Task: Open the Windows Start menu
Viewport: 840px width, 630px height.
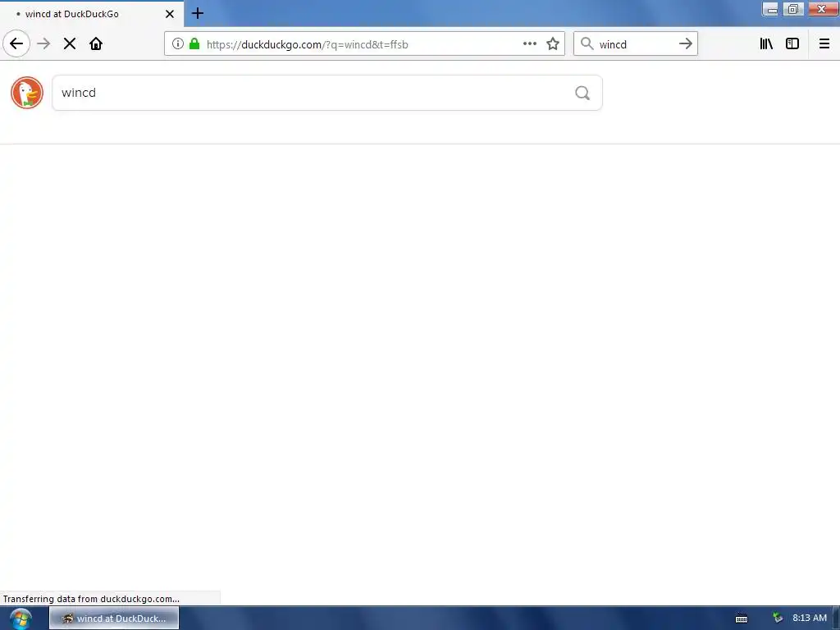Action: coord(20,619)
